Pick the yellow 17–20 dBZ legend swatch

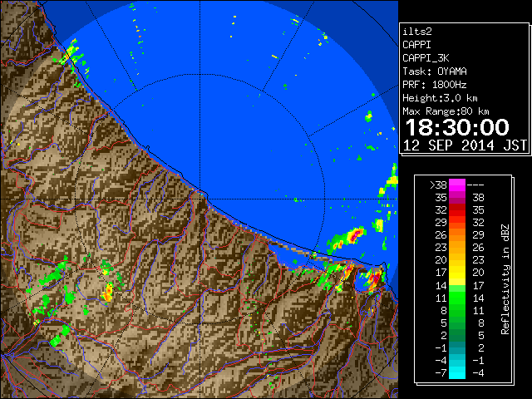[x=457, y=273]
